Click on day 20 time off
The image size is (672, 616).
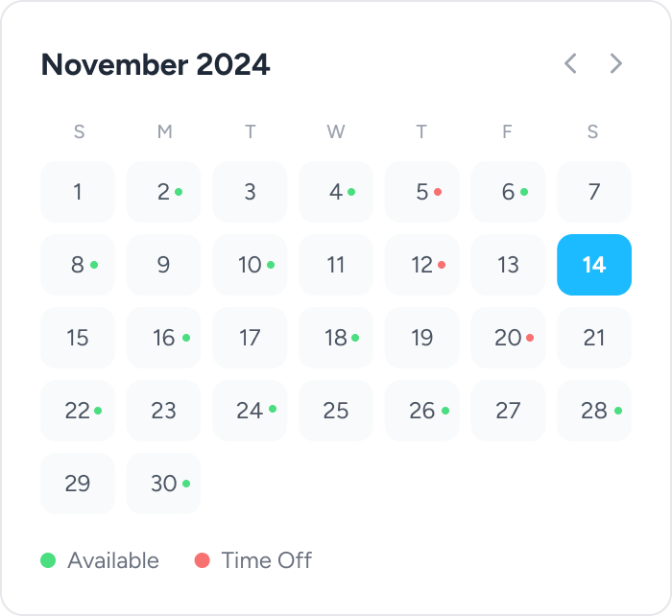[x=508, y=338]
